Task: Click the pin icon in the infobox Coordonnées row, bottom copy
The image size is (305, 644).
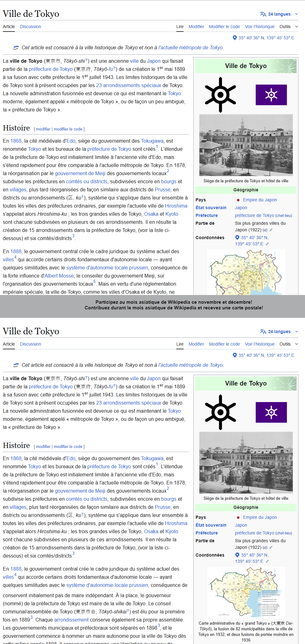Action: pos(237,555)
